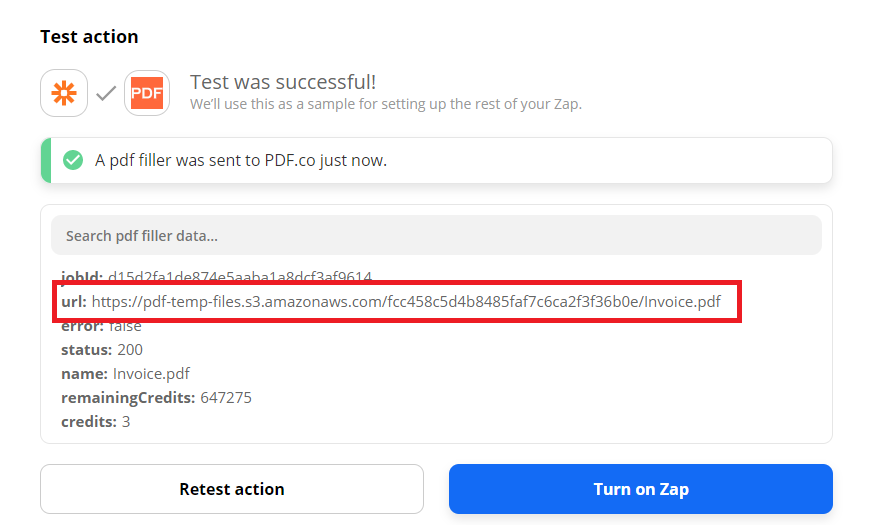Click the Turn on Zap button
The height and width of the screenshot is (525, 879).
pos(641,489)
